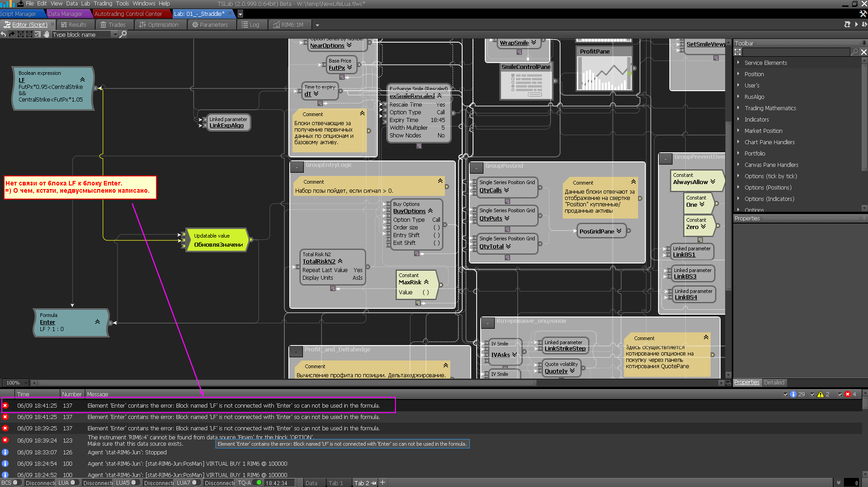This screenshot has width=868, height=487.
Task: Click the undo arrow in the editor toolbar
Action: [x=4, y=34]
